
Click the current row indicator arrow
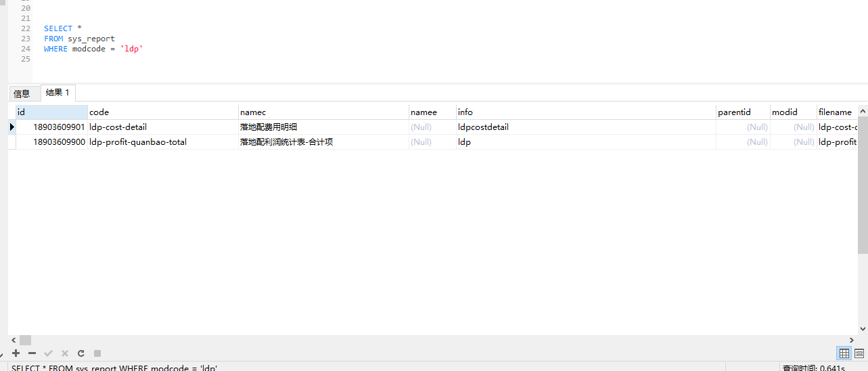pos(12,127)
